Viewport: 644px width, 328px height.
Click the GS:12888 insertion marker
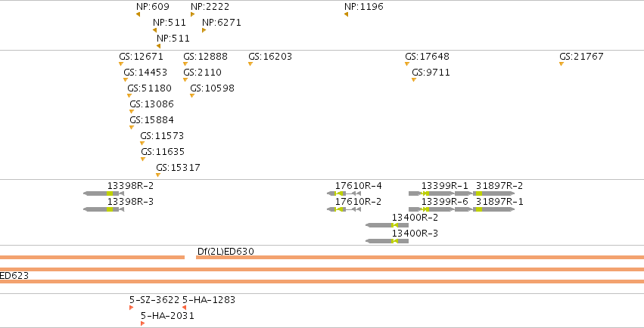tap(185, 64)
